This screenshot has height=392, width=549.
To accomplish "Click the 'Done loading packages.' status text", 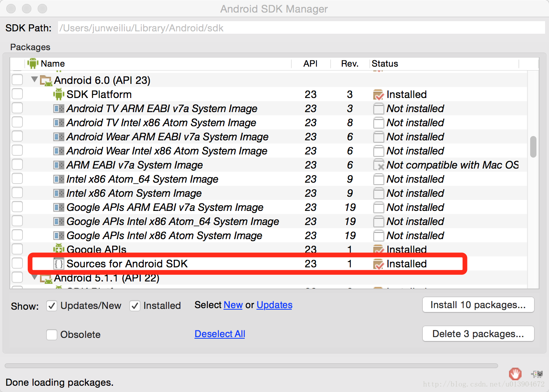I will tap(60, 383).
